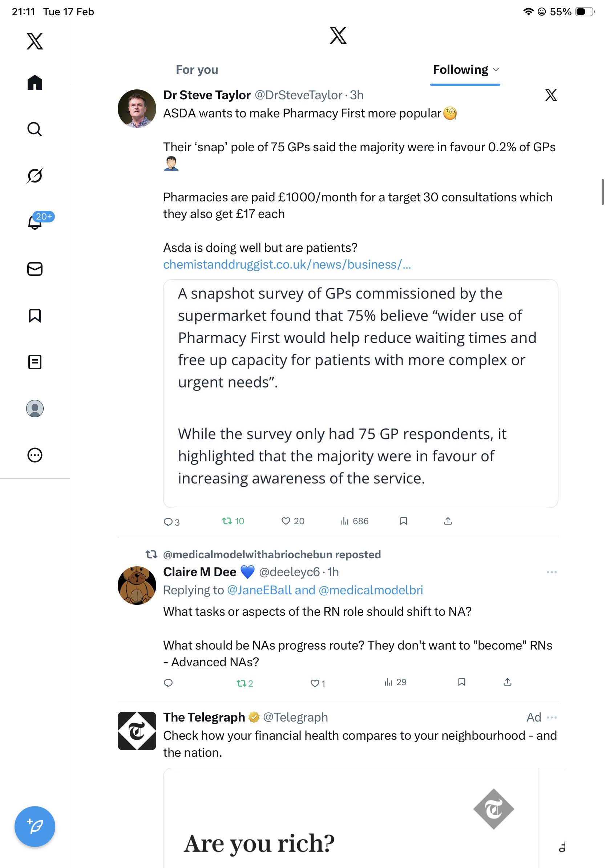Open the sidebar More menu
Screen dimensions: 606x868
point(35,455)
